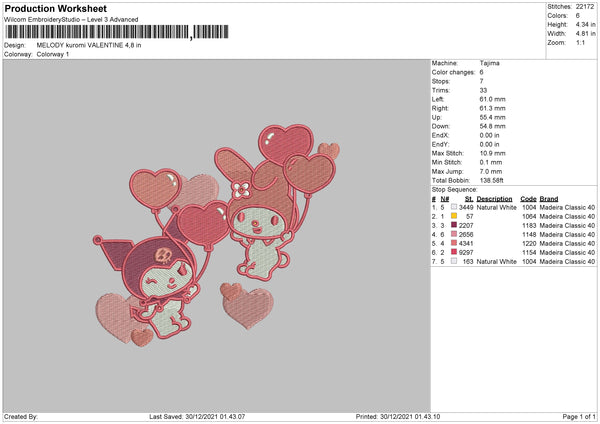Image resolution: width=600 pixels, height=424 pixels.
Task: Select thread code 1148 in stop sequence
Action: (x=529, y=234)
